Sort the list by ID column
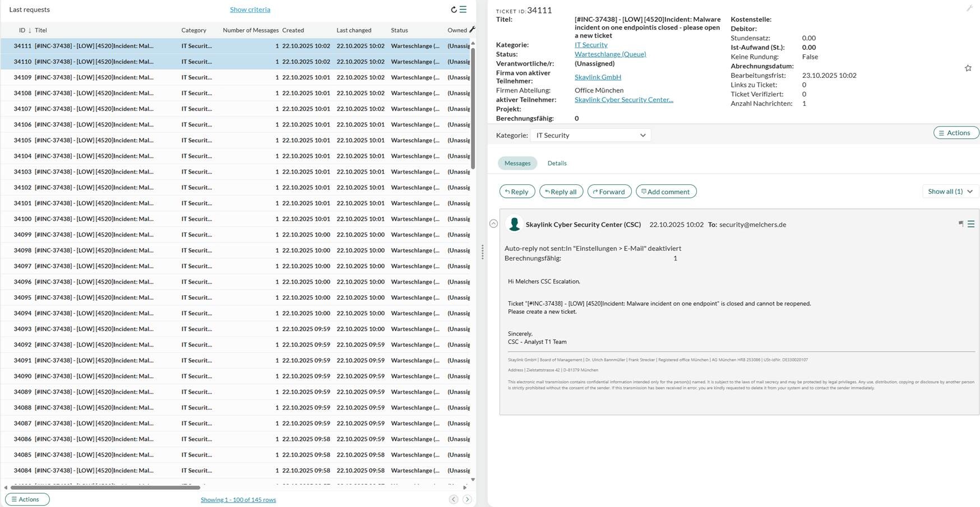The height and width of the screenshot is (507, 980). tap(22, 30)
